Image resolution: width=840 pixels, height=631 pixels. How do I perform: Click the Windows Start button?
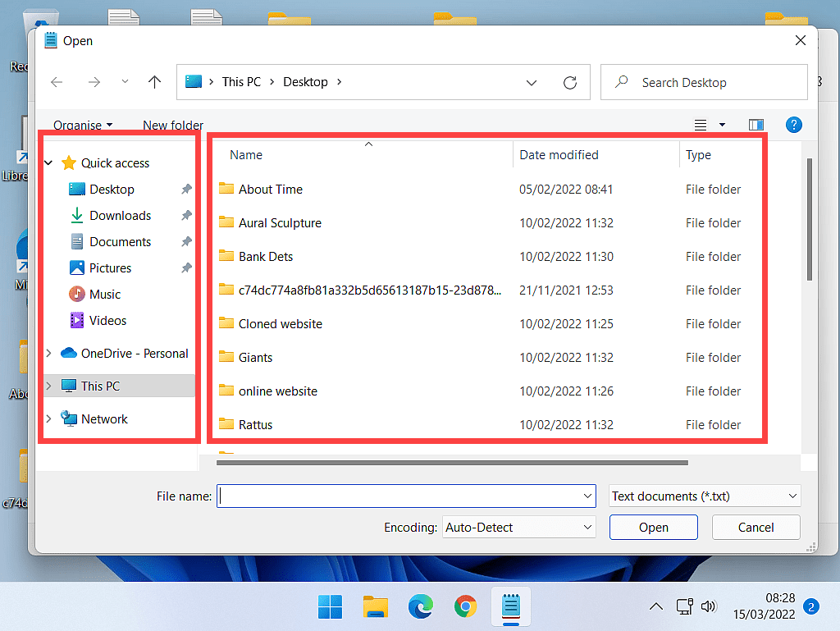(x=331, y=607)
